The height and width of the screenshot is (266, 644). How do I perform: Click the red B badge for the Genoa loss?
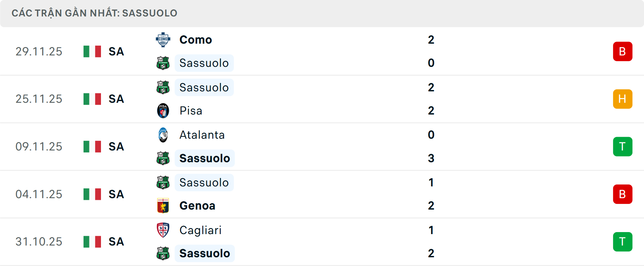coord(623,194)
